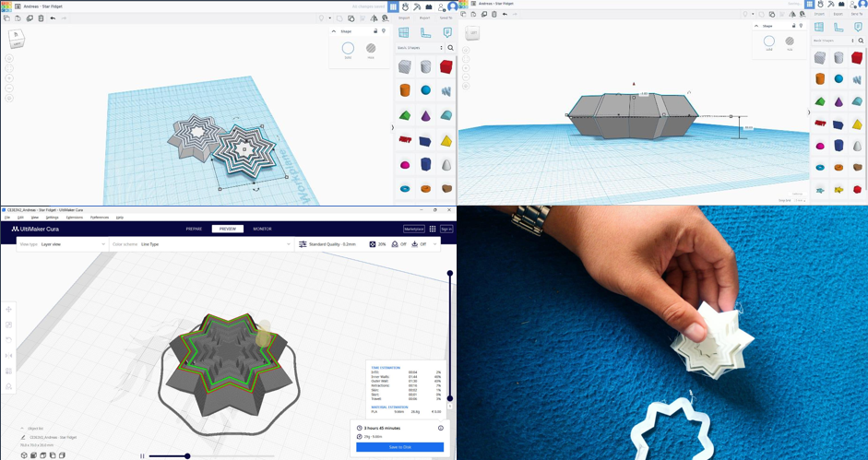This screenshot has height=460, width=868.
Task: Select Move tool in Cura left toolbar
Action: click(8, 310)
